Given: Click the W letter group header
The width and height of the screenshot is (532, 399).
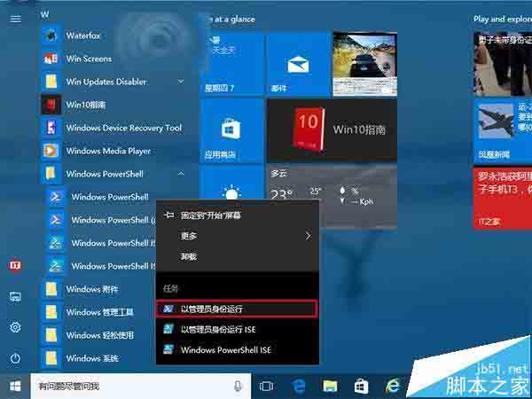Looking at the screenshot, I should (x=44, y=14).
